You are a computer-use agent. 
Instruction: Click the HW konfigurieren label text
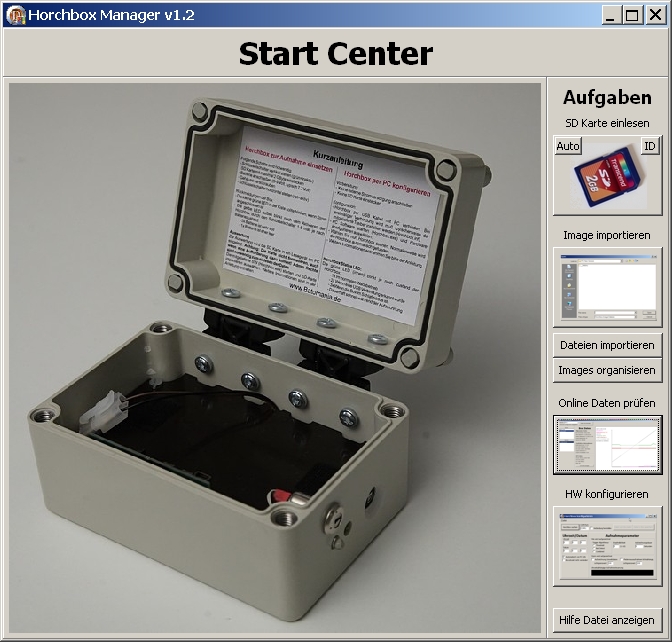[x=607, y=494]
